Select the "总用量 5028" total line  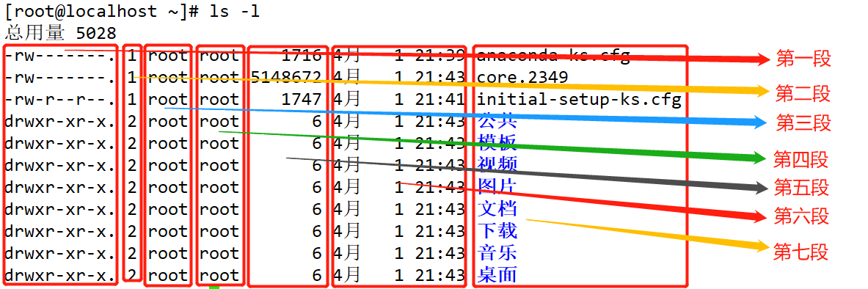60,33
